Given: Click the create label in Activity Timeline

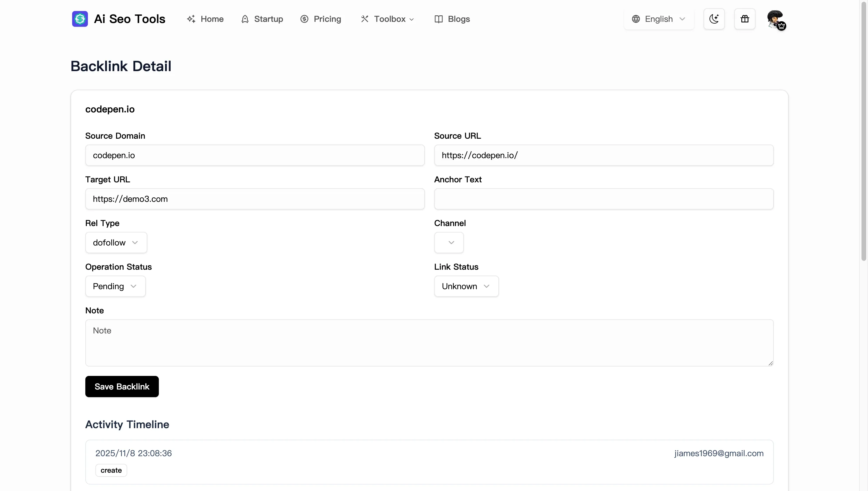Looking at the screenshot, I should click(x=111, y=470).
